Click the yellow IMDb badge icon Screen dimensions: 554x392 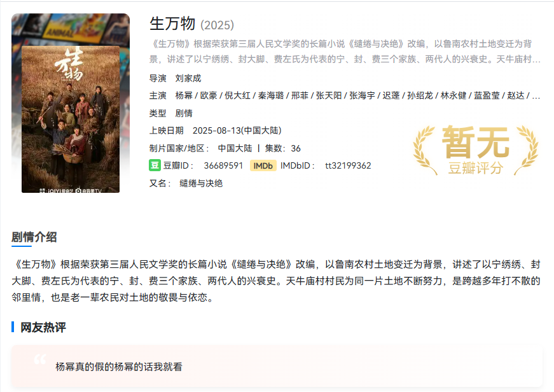(x=263, y=166)
